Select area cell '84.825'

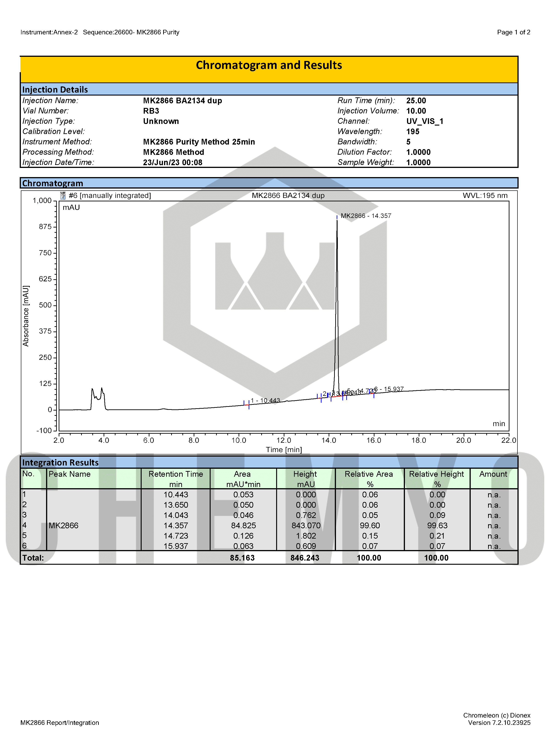243,526
